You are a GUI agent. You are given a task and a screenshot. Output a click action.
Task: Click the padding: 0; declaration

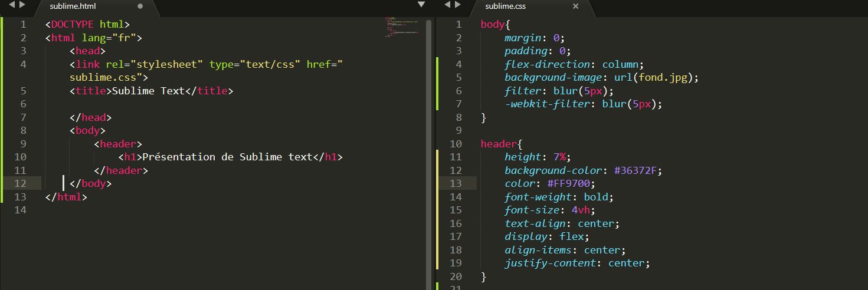click(x=538, y=51)
